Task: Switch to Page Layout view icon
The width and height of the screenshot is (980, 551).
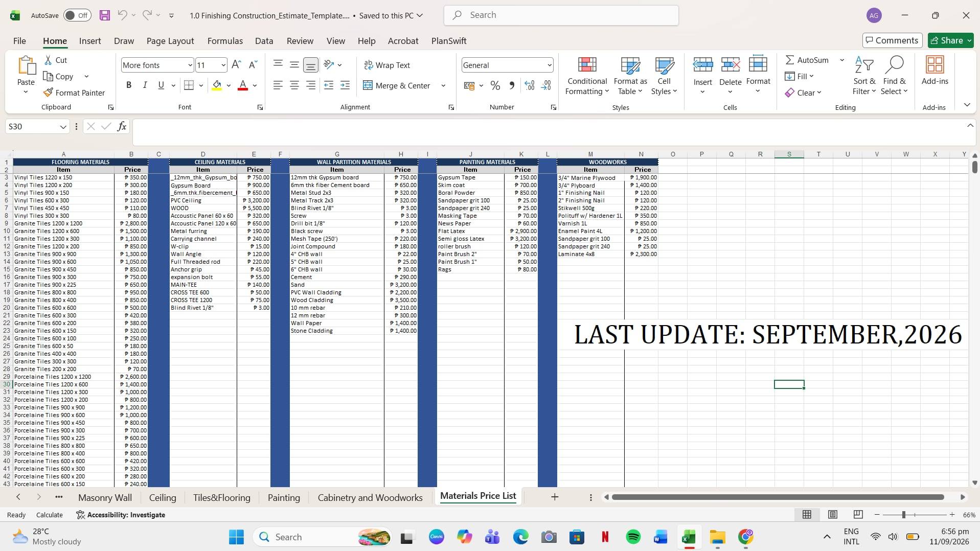Action: tap(833, 515)
